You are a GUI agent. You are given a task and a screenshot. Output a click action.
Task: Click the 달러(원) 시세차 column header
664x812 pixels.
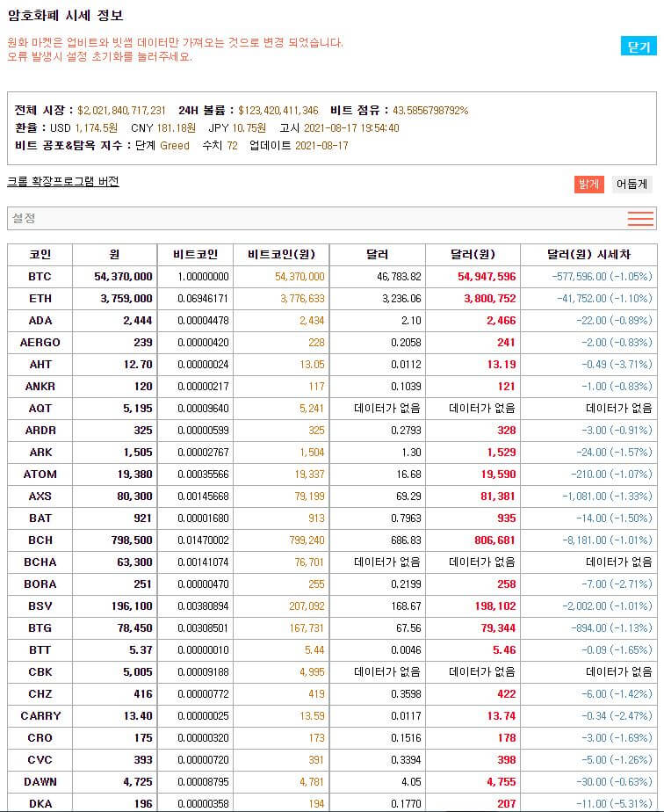point(588,254)
